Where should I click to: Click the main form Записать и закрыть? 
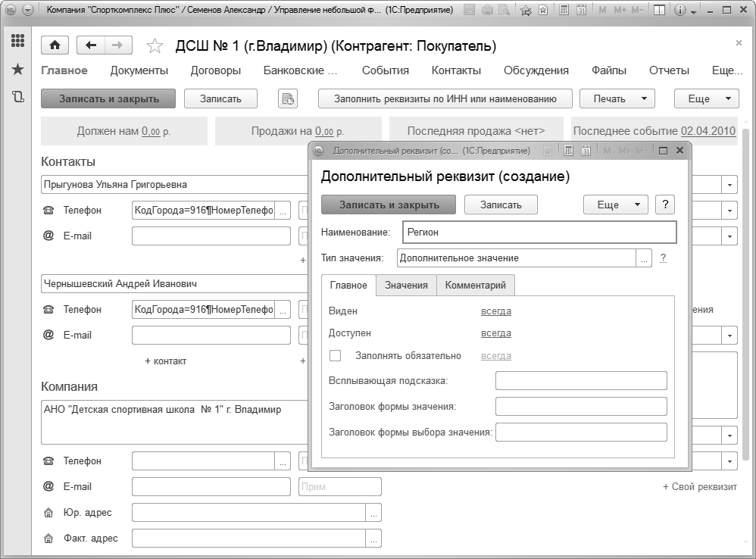[x=108, y=98]
